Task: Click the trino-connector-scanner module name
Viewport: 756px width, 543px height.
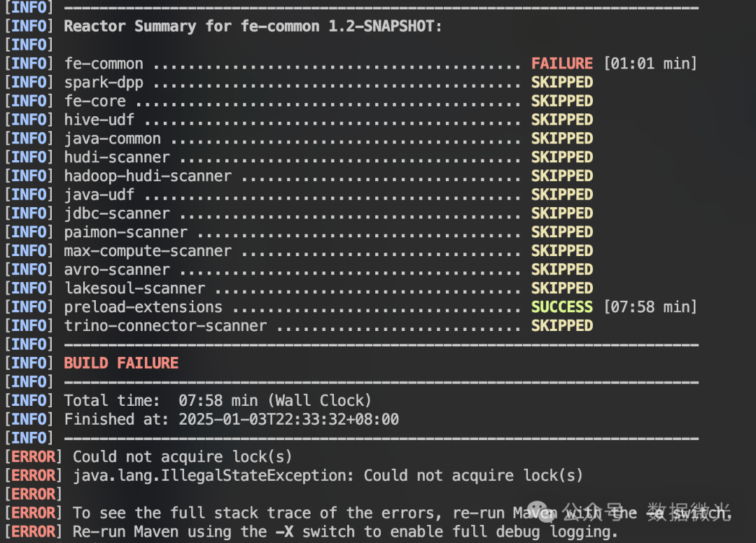Action: (x=165, y=326)
